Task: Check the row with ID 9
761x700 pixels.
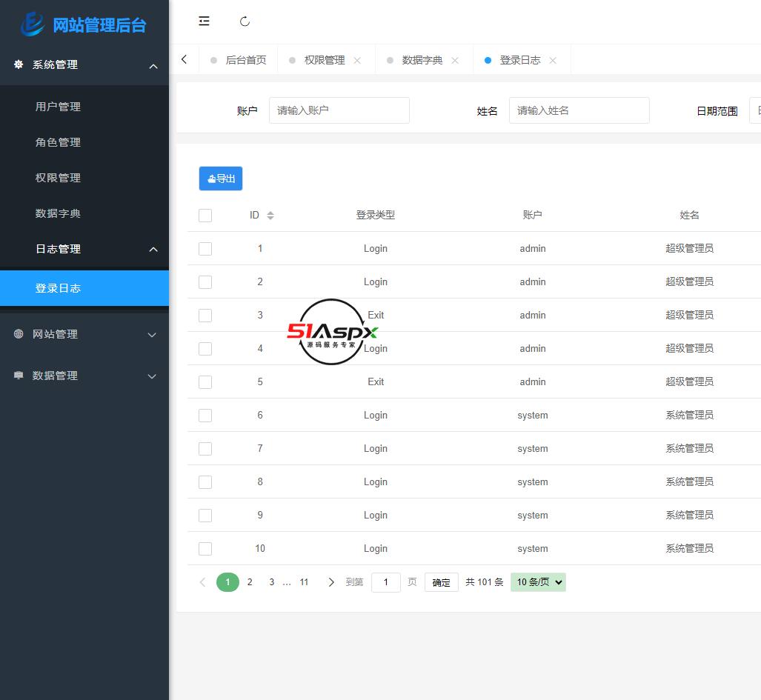Action: [205, 515]
